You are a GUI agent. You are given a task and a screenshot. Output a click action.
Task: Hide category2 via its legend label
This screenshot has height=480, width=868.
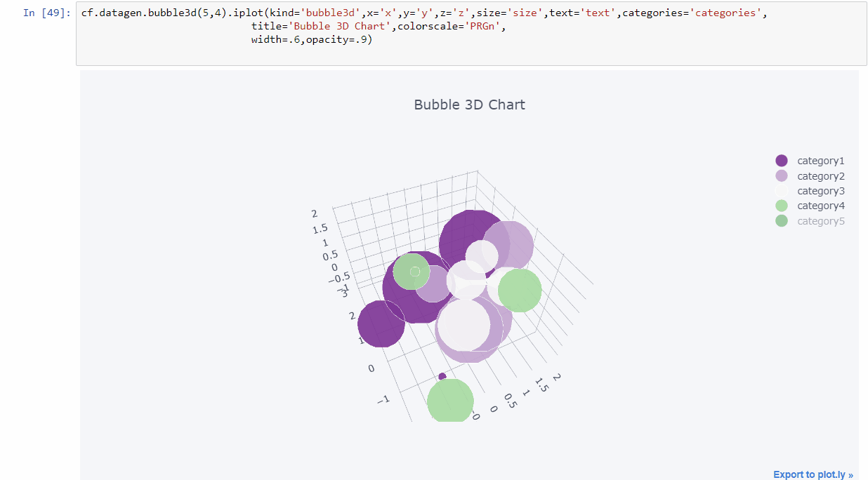tap(820, 176)
